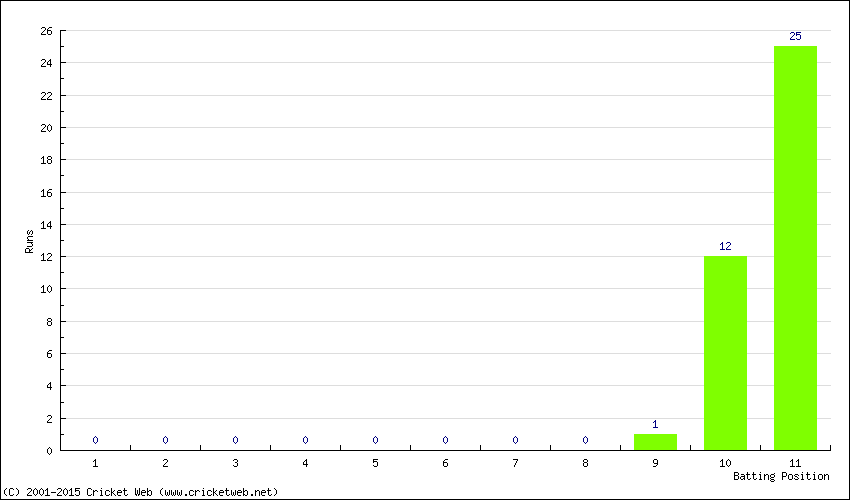Click the x-axis label 9
This screenshot has height=500, width=850.
655,463
